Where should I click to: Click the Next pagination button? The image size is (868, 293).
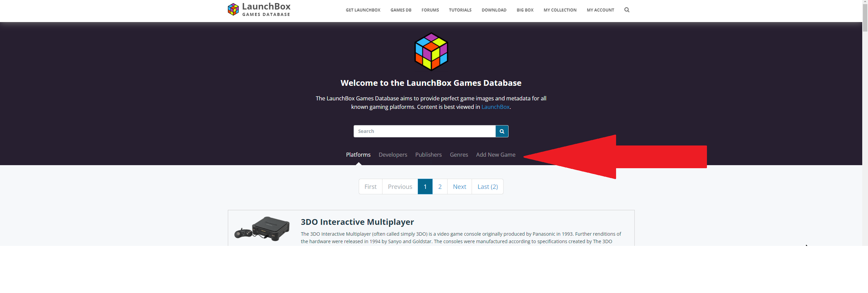460,187
